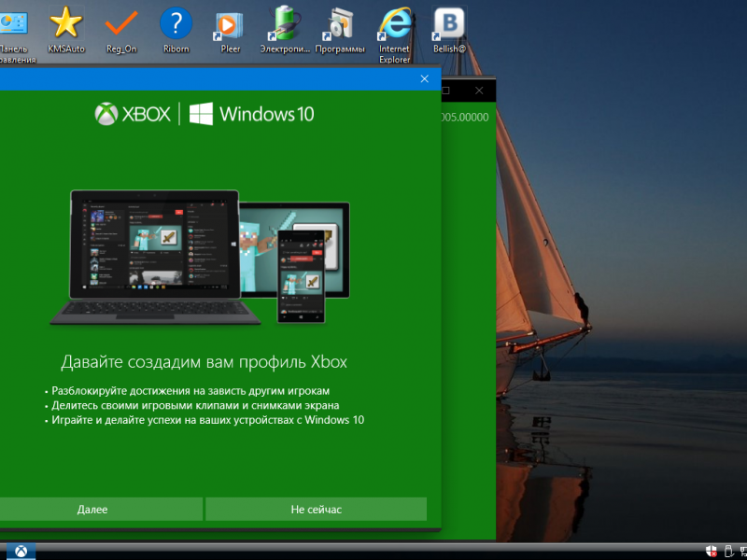
Task: Click the heading "Давайте создадим вам профиль Xbox"
Action: point(204,362)
